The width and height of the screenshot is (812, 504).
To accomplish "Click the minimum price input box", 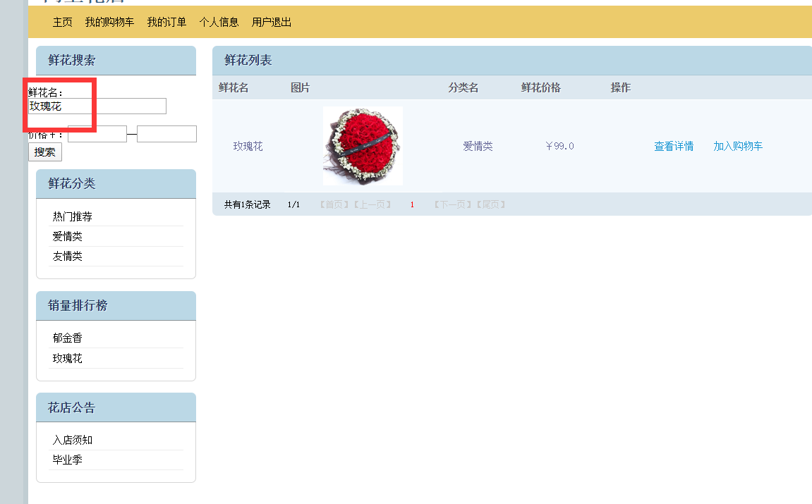I will [97, 133].
